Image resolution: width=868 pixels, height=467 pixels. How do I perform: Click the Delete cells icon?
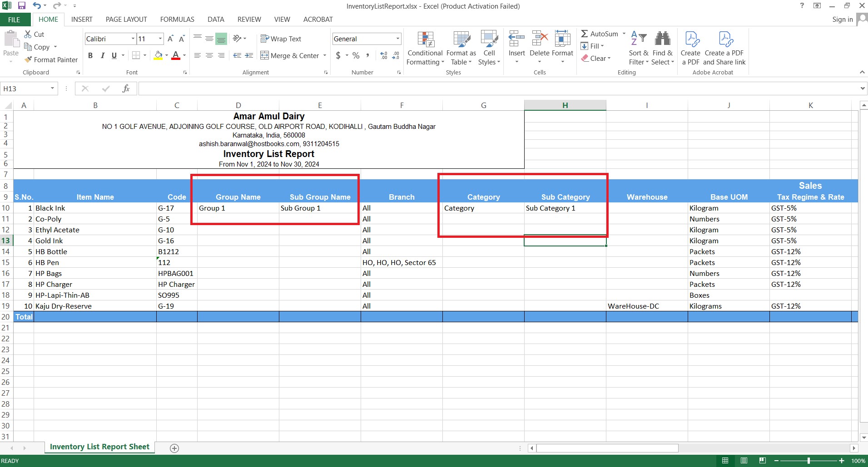[x=540, y=39]
